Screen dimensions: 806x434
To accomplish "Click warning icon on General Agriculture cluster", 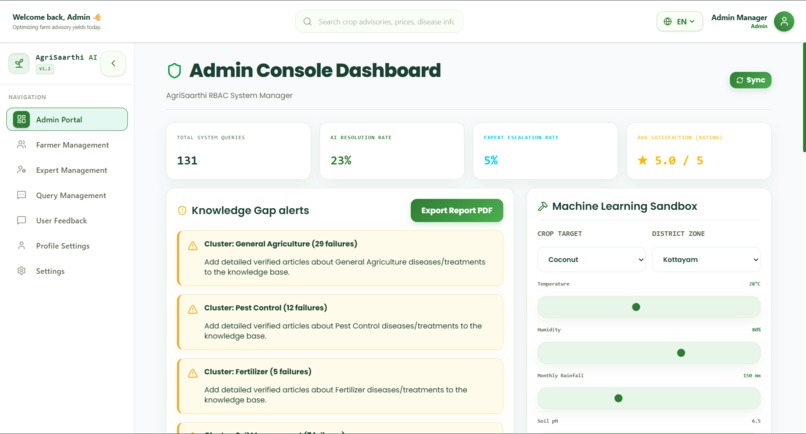I will 193,246.
